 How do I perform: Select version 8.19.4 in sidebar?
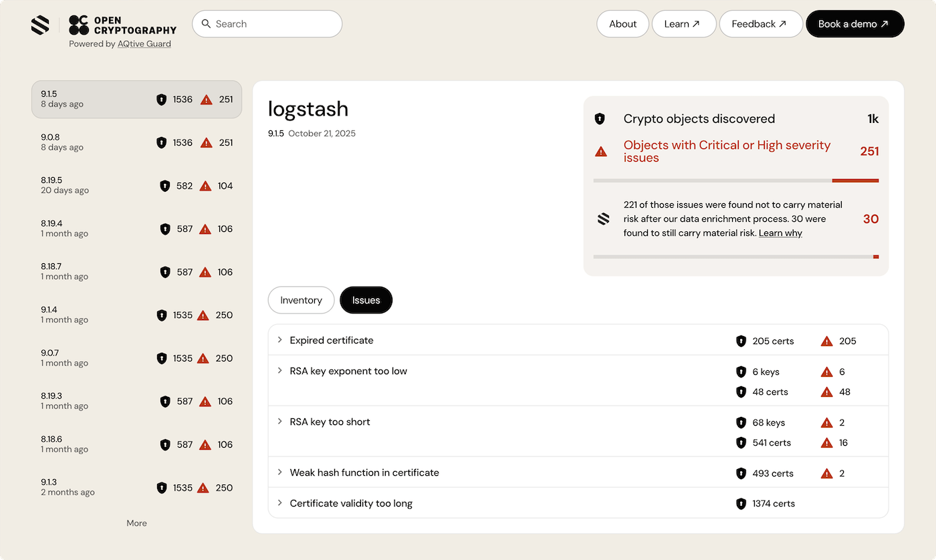click(137, 229)
